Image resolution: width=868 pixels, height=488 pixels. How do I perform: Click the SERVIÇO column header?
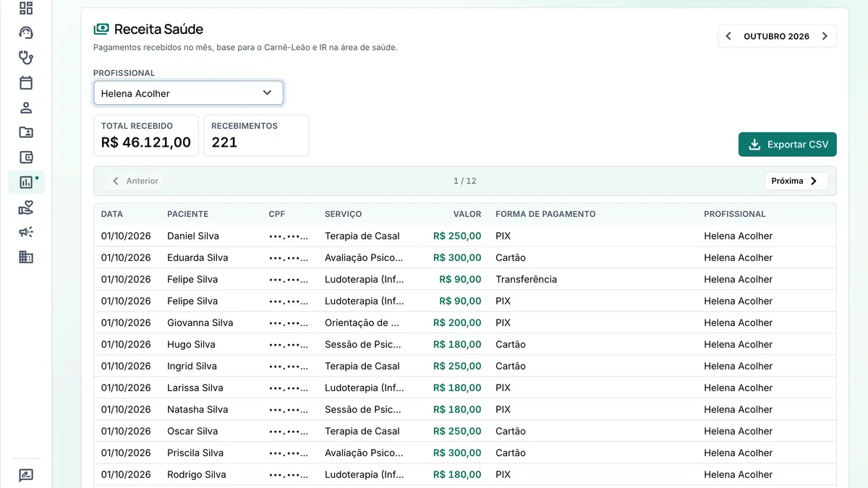[344, 214]
